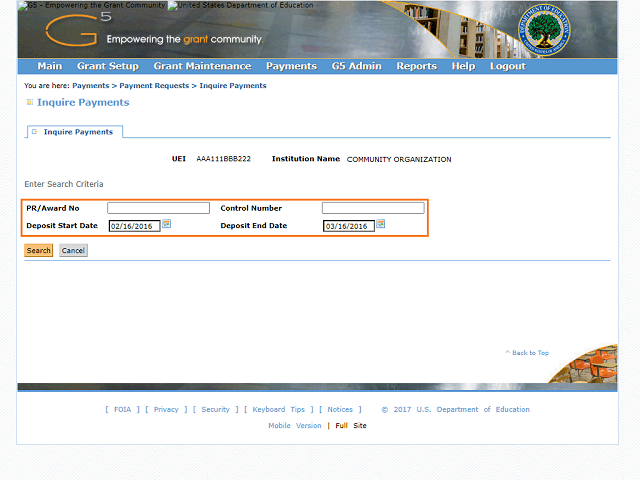Screen dimensions: 640x480
Task: Open Notices footer link
Action: click(340, 409)
